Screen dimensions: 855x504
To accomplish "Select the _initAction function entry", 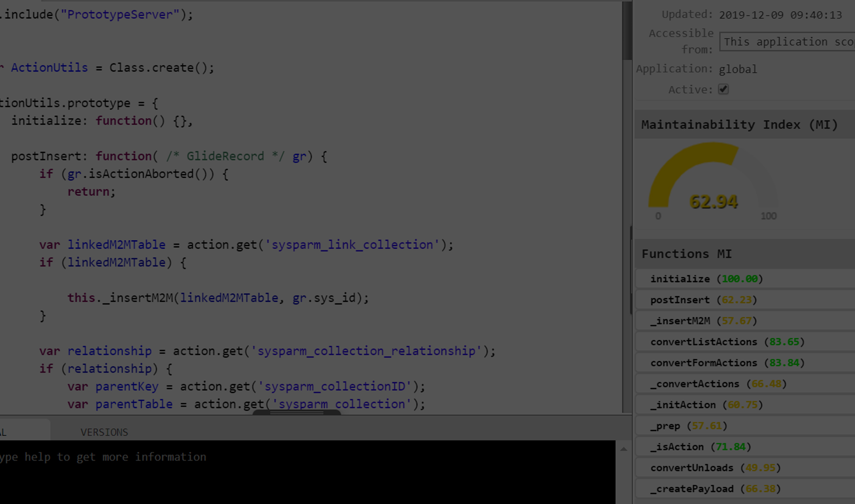I will (706, 405).
